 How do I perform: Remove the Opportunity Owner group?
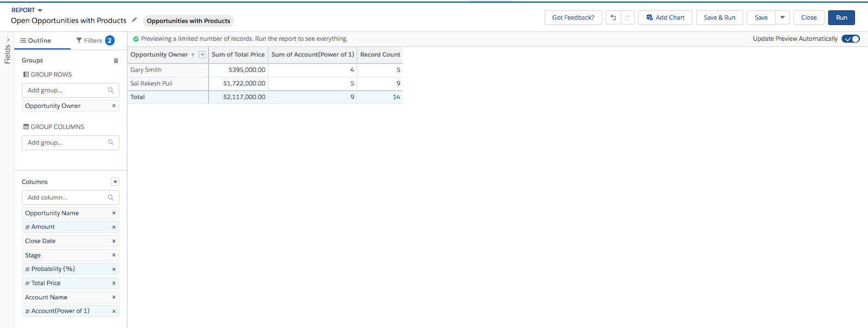point(114,106)
